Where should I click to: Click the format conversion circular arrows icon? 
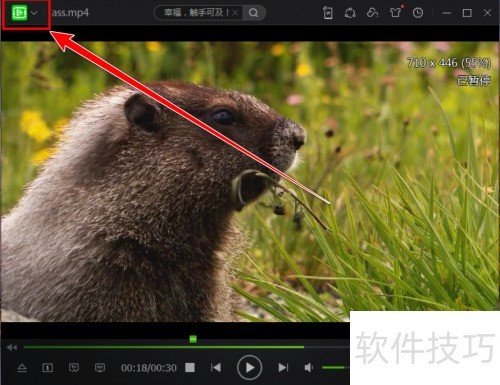click(x=350, y=13)
